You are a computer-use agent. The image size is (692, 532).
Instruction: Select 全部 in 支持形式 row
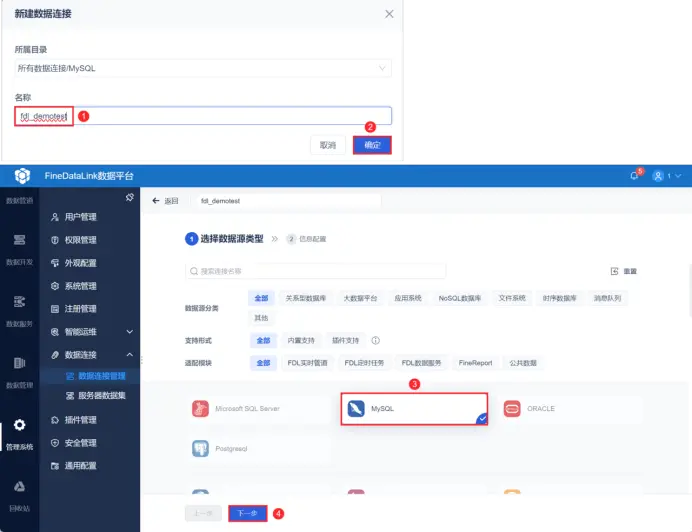point(263,340)
